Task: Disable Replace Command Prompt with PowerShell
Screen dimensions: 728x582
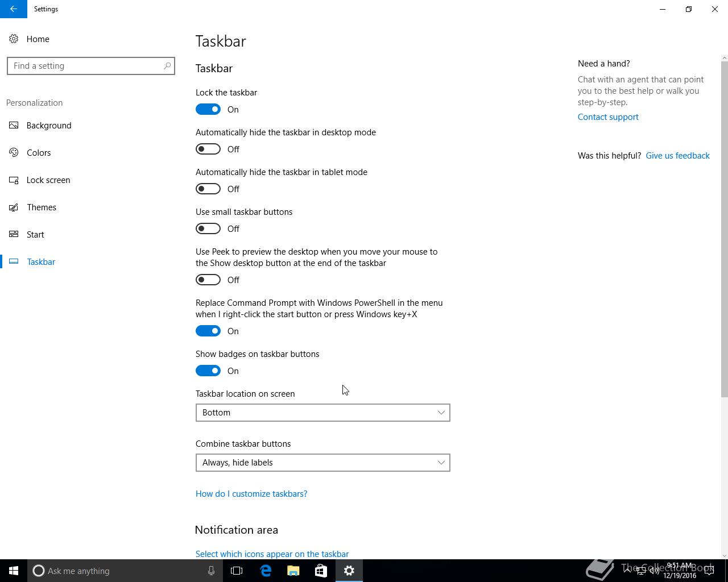Action: [x=208, y=331]
